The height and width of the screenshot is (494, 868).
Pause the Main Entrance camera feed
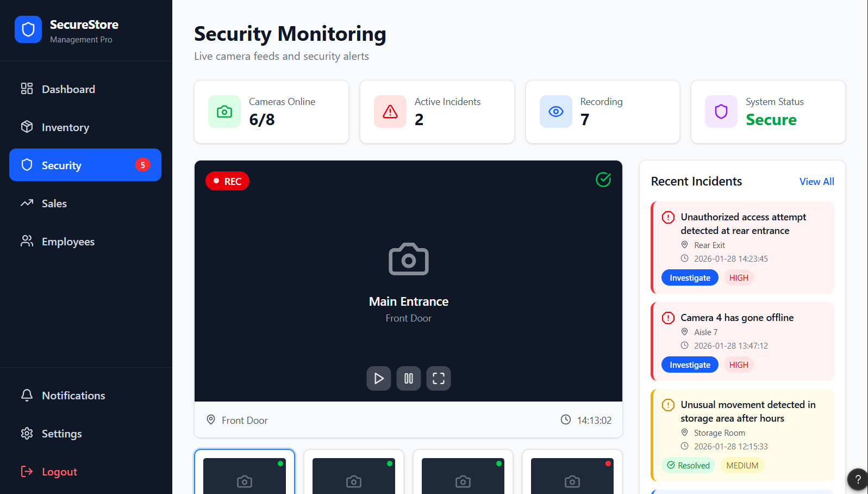click(x=409, y=378)
